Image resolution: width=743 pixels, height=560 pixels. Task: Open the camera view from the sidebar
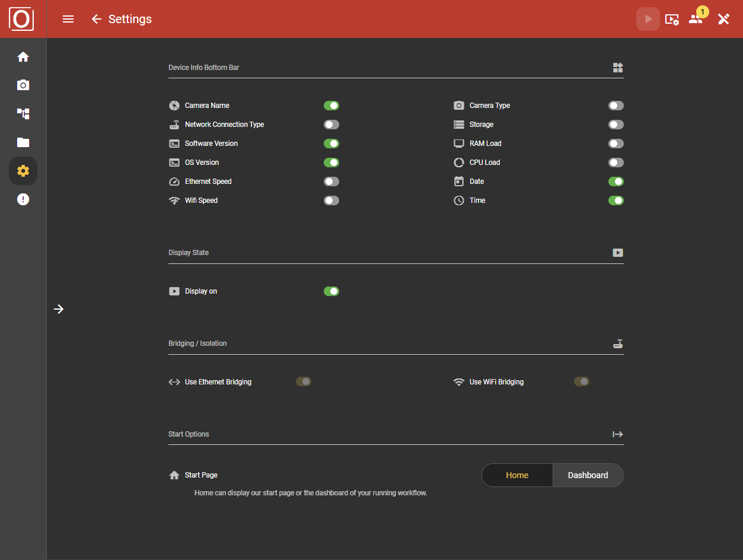23,85
